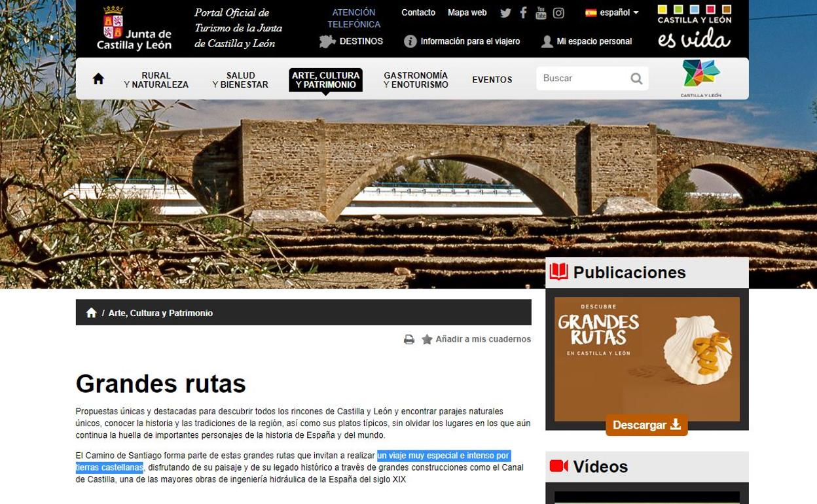Open the Contacto link

click(x=418, y=12)
